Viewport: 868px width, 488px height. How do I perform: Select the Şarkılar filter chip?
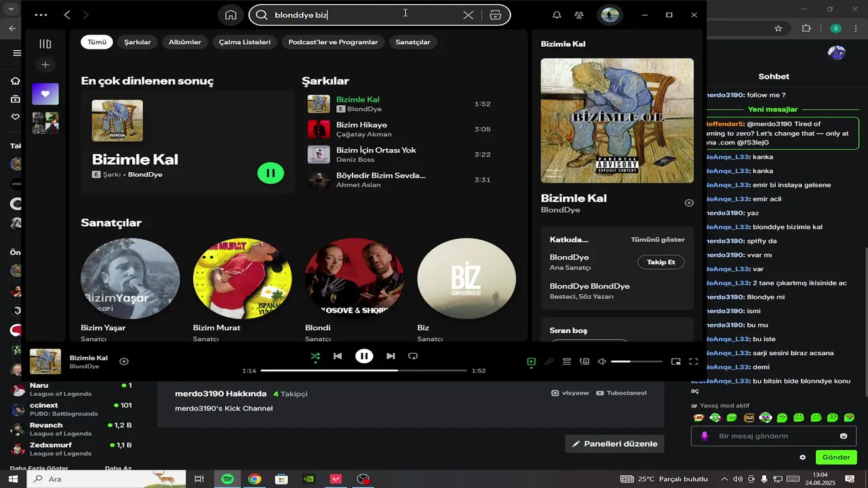(138, 42)
